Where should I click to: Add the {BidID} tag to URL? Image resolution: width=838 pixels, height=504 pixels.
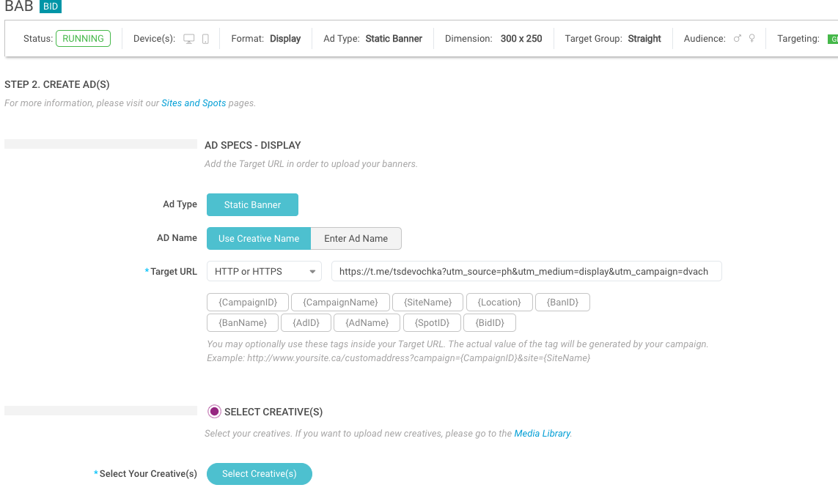489,323
